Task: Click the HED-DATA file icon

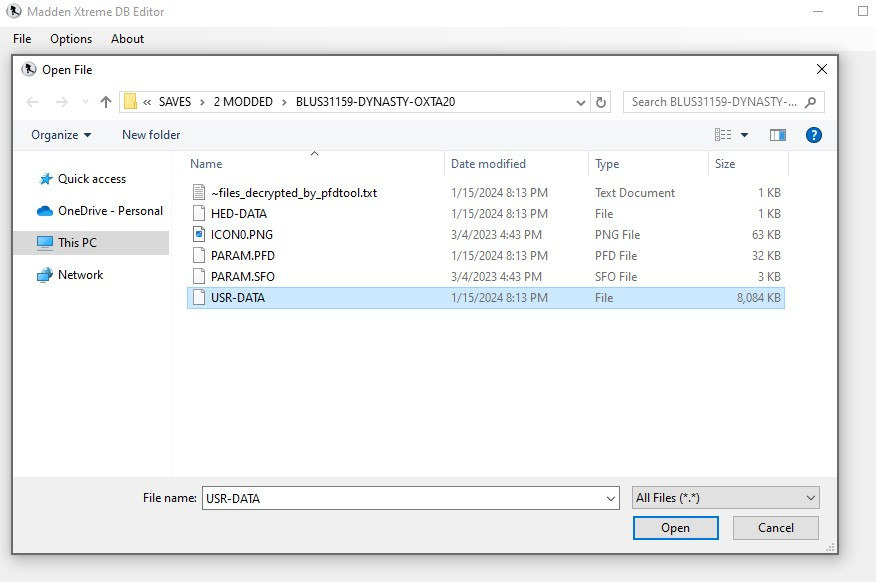Action: pos(199,213)
